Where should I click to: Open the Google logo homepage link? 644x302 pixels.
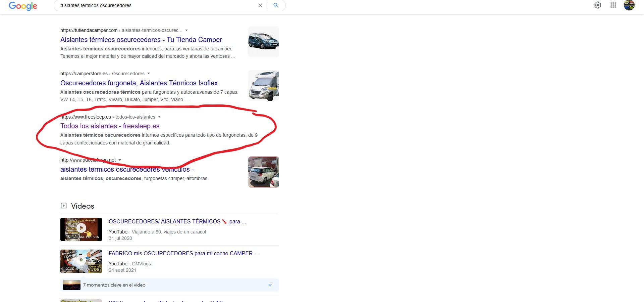click(23, 6)
